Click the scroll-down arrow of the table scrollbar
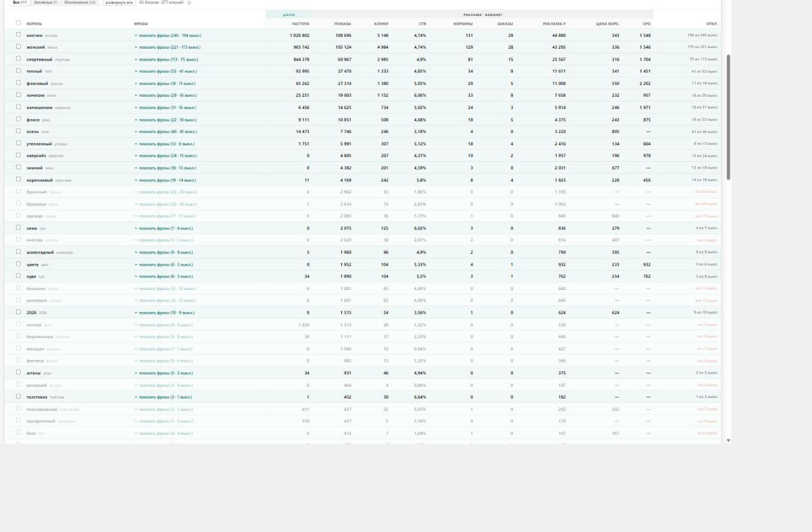The width and height of the screenshot is (812, 532). [x=728, y=441]
